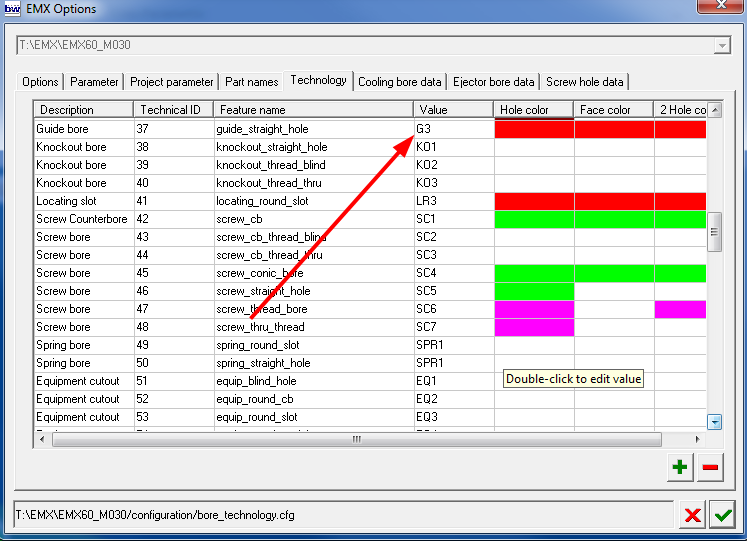
Task: Open the Part names tab
Action: (252, 82)
